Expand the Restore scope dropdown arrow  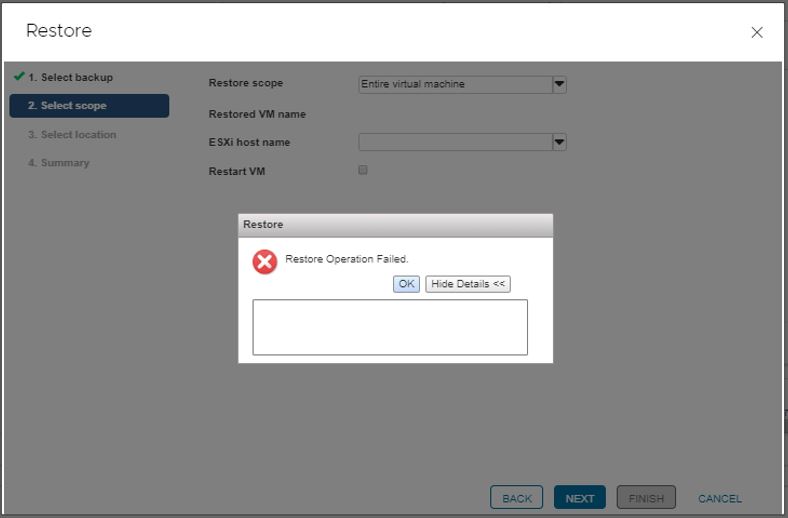click(560, 85)
